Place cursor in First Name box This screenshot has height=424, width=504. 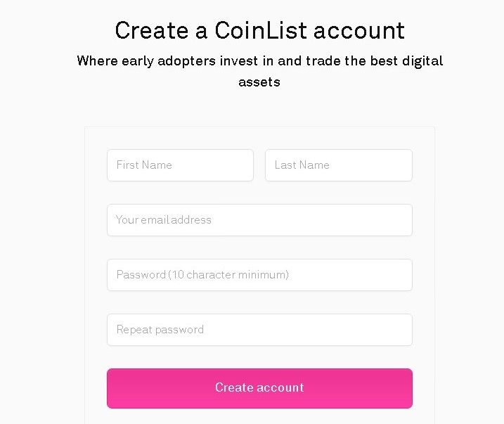click(x=180, y=165)
